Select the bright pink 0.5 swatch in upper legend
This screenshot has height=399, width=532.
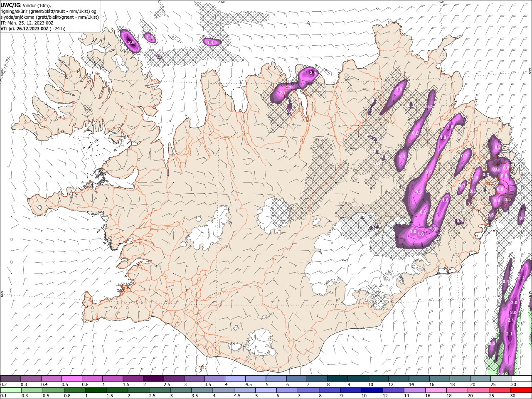[71, 379]
